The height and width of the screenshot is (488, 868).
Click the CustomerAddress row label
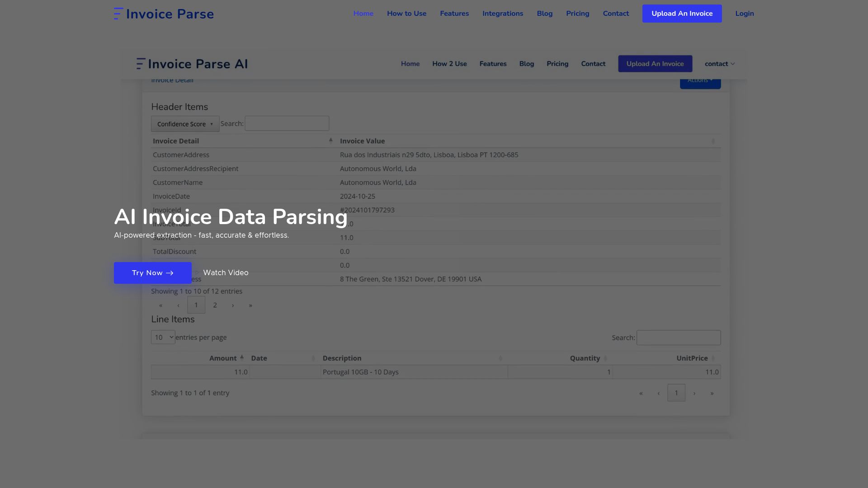pyautogui.click(x=181, y=155)
